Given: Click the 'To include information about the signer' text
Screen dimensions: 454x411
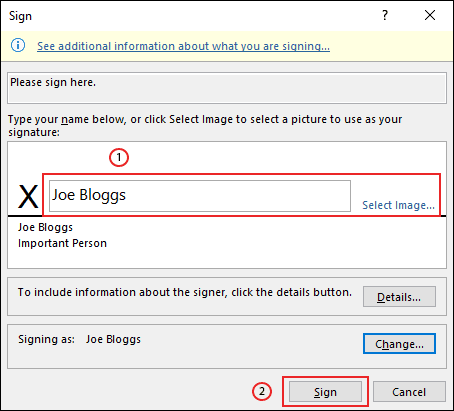Looking at the screenshot, I should click(x=185, y=292).
